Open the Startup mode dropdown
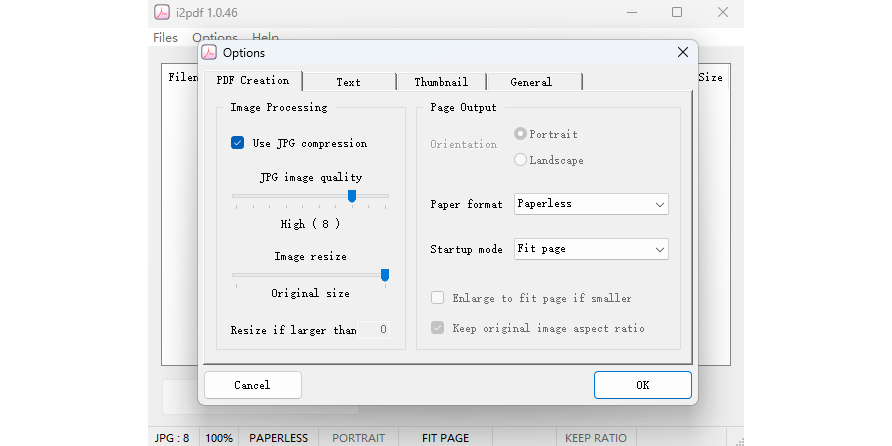This screenshot has width=892, height=446. click(591, 249)
